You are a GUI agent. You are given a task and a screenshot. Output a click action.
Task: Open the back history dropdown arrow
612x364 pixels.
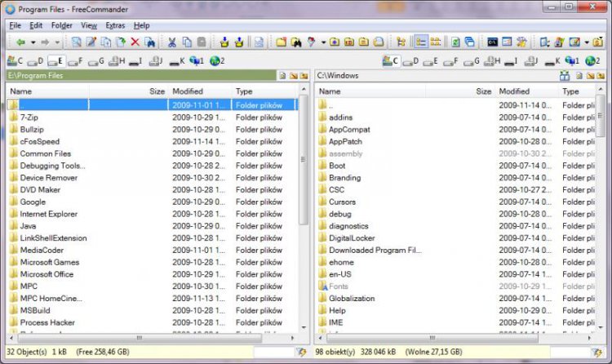click(x=33, y=42)
